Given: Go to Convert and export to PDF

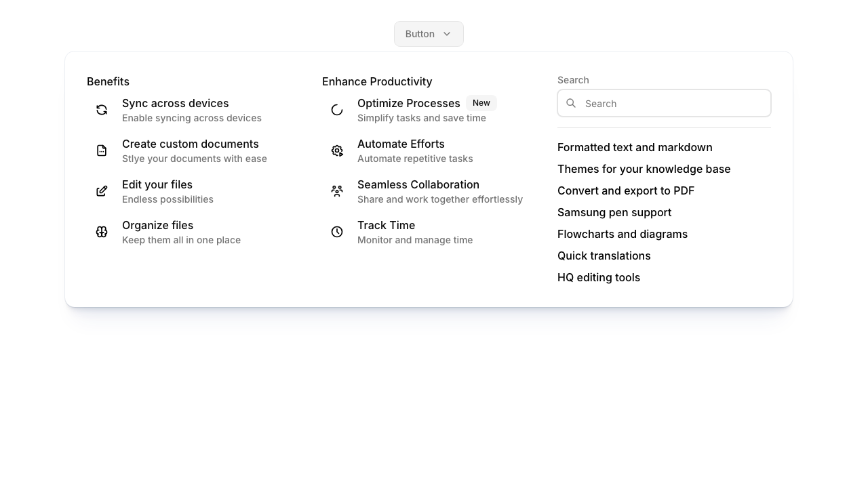Looking at the screenshot, I should tap(626, 191).
